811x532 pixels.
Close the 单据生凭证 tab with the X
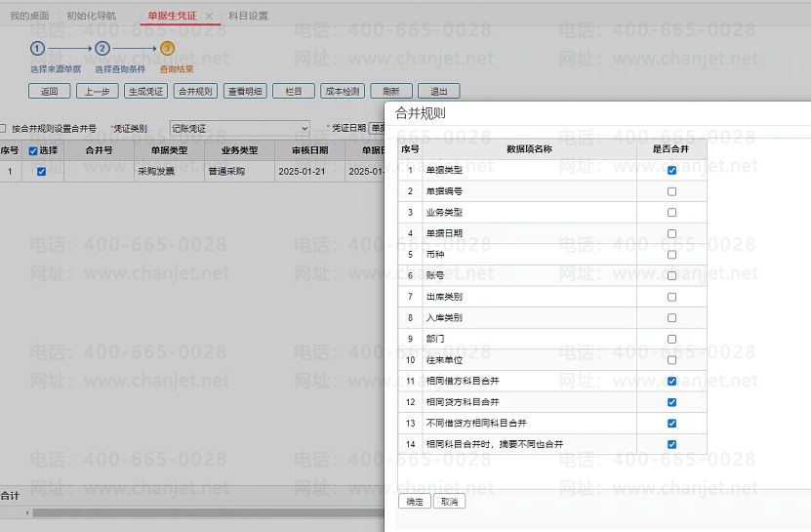click(209, 17)
